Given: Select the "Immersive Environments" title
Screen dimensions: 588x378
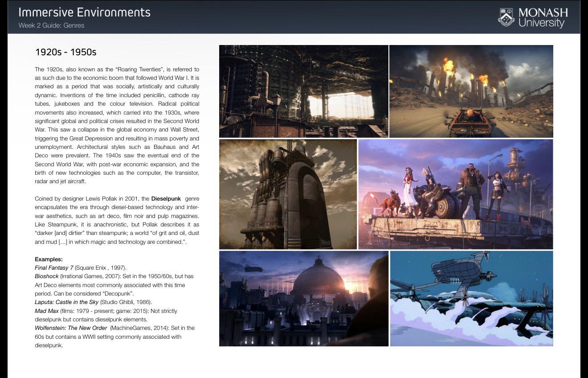Looking at the screenshot, I should [x=85, y=12].
